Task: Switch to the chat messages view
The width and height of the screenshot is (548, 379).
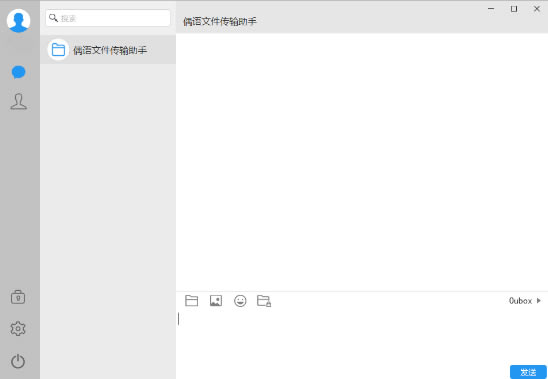Action: pos(19,72)
